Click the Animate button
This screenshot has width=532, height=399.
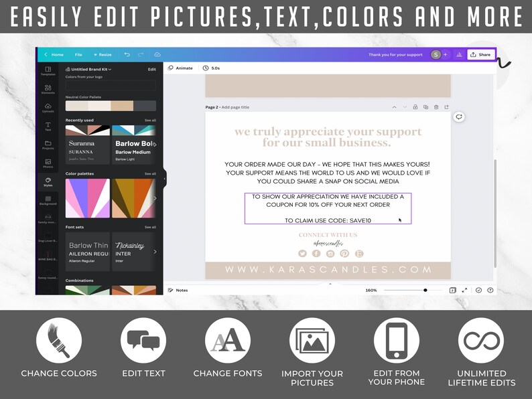pos(180,68)
